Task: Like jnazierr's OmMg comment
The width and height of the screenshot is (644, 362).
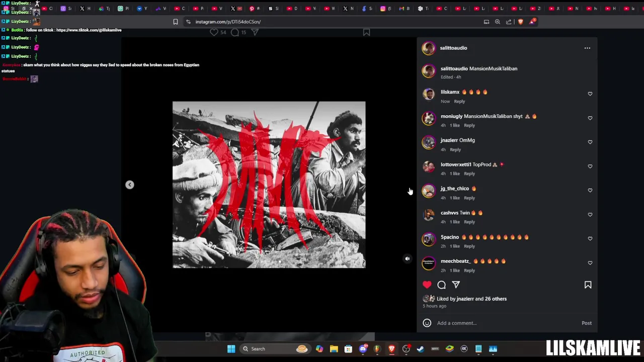Action: (x=590, y=142)
